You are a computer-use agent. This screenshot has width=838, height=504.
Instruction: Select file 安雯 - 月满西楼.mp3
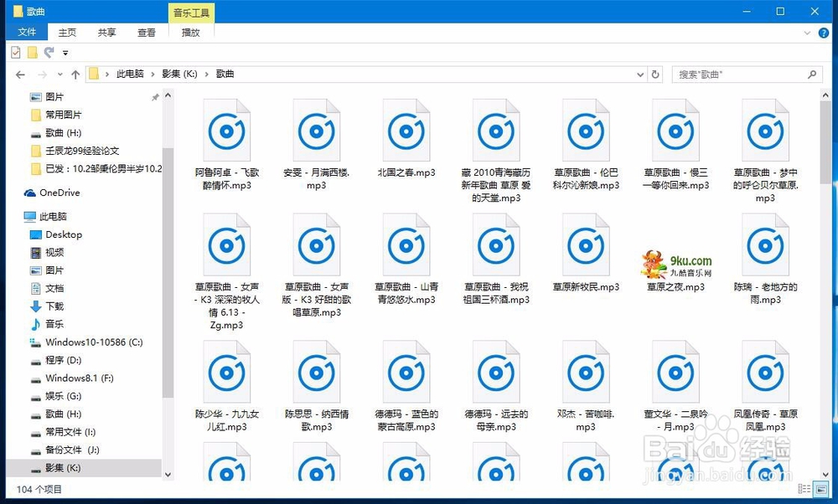coord(317,145)
